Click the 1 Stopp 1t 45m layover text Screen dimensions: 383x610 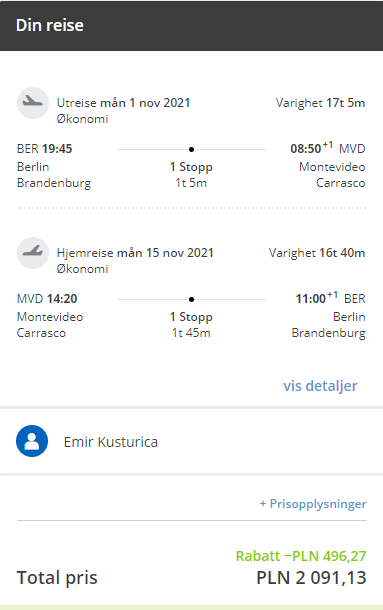click(191, 325)
